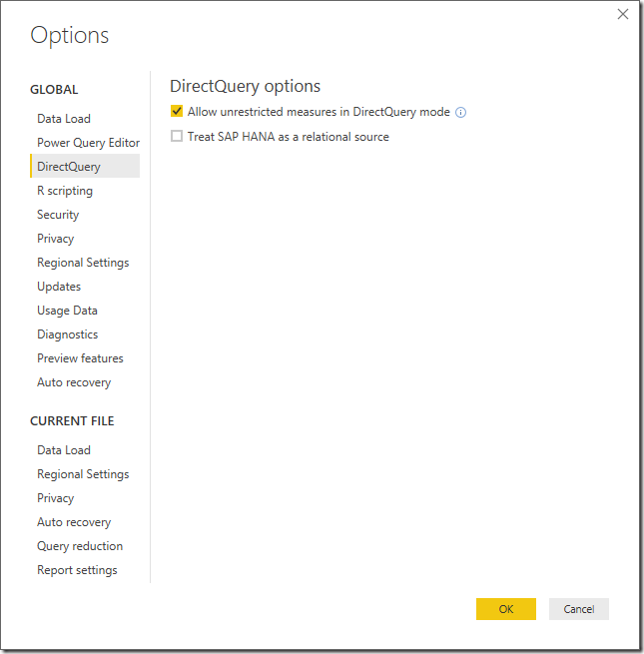Open Global Regional Settings
The height and width of the screenshot is (654, 644).
tap(83, 263)
